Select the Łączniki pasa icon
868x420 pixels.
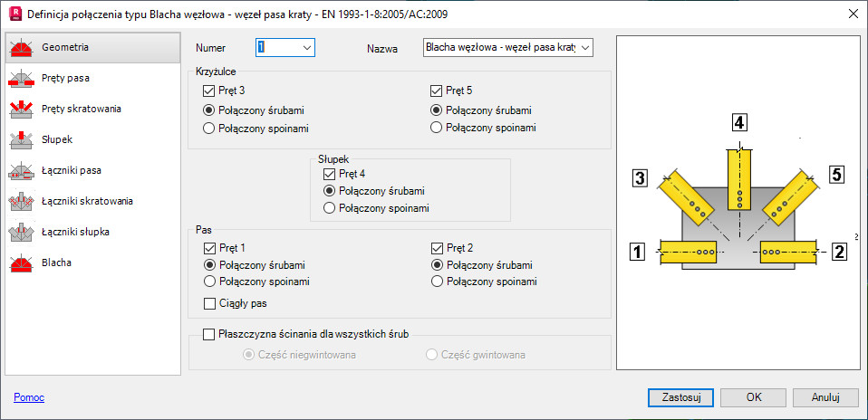click(x=22, y=170)
